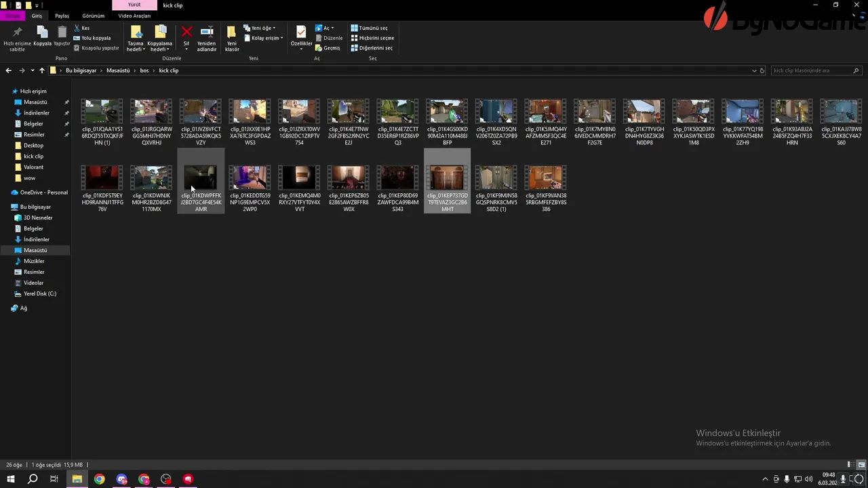Click Kısayolu yapıştır in the ribbon

[x=96, y=48]
